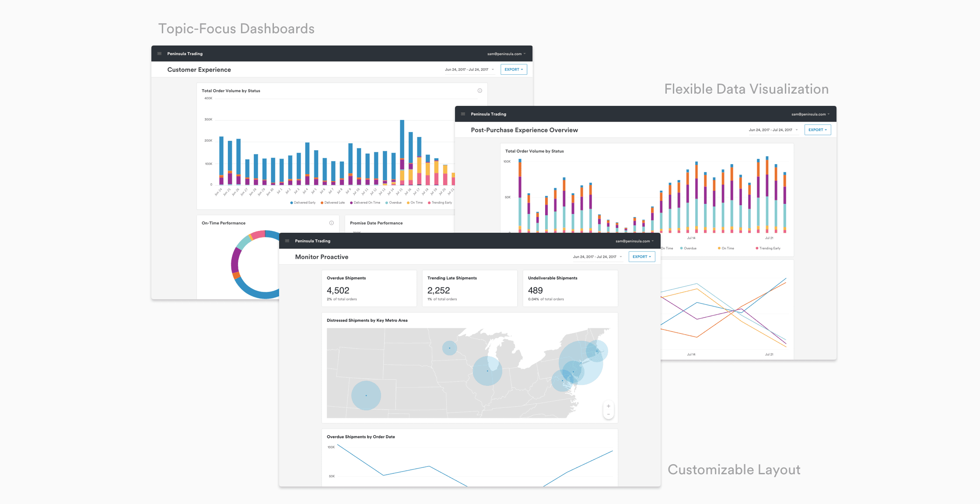Click EXPORT button in Monitor Proactive
The width and height of the screenshot is (980, 504).
pos(641,257)
